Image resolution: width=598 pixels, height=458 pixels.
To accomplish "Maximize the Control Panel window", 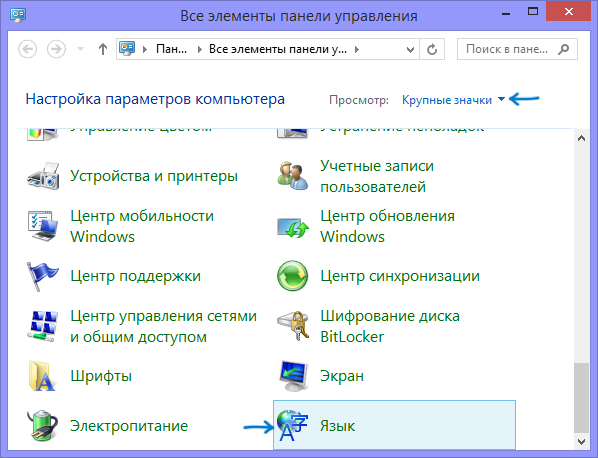I will [x=533, y=12].
